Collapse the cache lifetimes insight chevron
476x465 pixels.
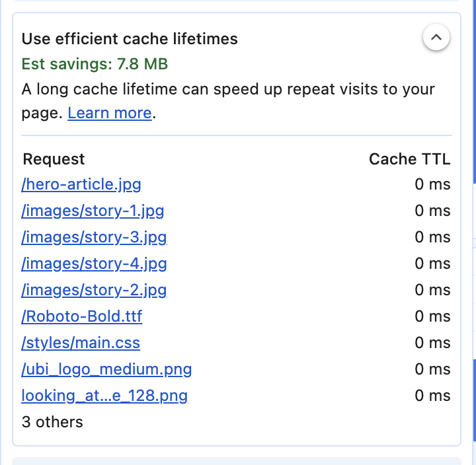click(436, 38)
